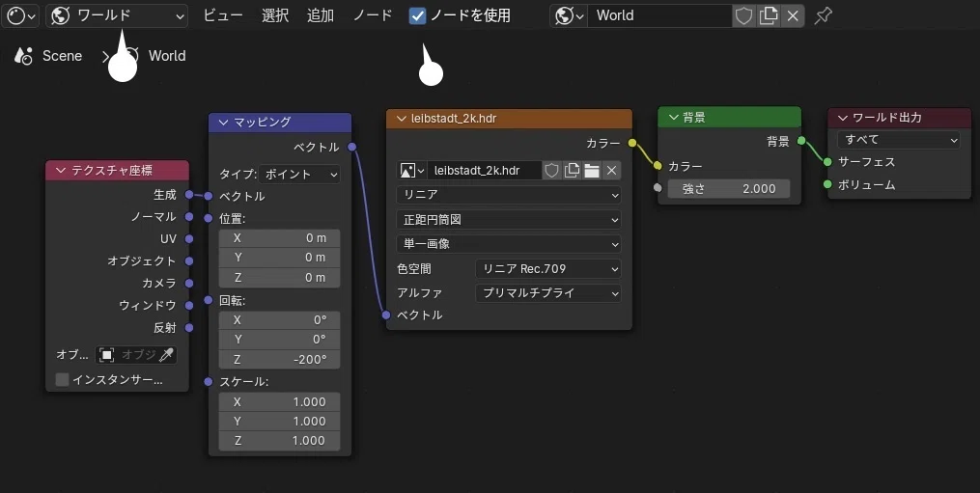The height and width of the screenshot is (493, 980).
Task: Open the ビュー menu
Action: pyautogui.click(x=223, y=15)
